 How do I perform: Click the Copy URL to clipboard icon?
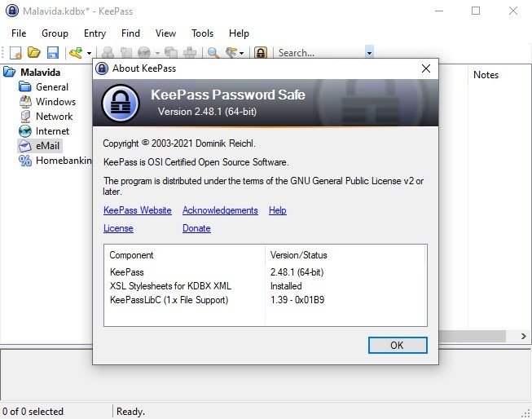(171, 53)
